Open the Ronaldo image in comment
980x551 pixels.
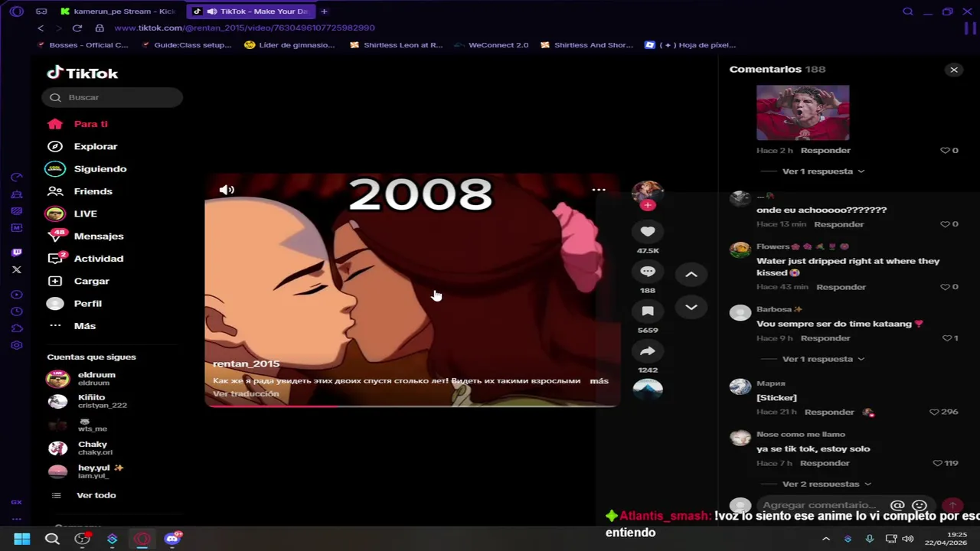(x=802, y=112)
